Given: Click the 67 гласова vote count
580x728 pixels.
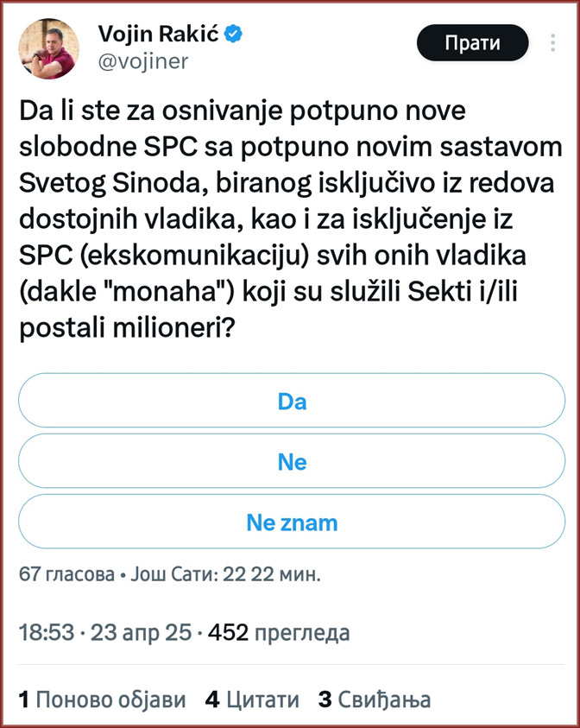Looking at the screenshot, I should tap(66, 574).
